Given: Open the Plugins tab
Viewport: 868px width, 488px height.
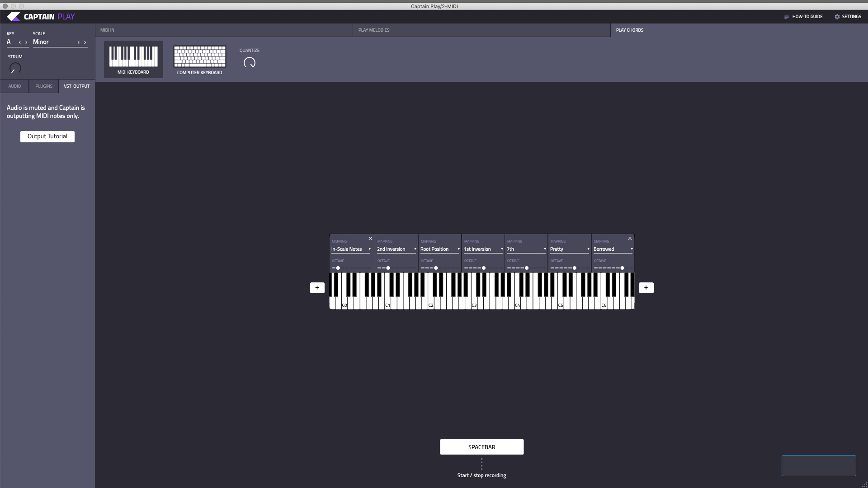Looking at the screenshot, I should 44,86.
